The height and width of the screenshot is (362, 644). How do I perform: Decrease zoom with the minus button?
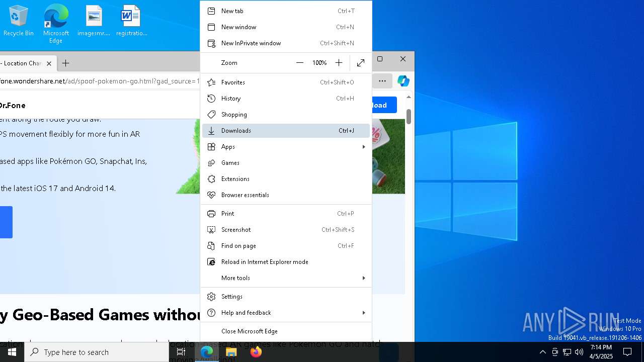tap(300, 63)
